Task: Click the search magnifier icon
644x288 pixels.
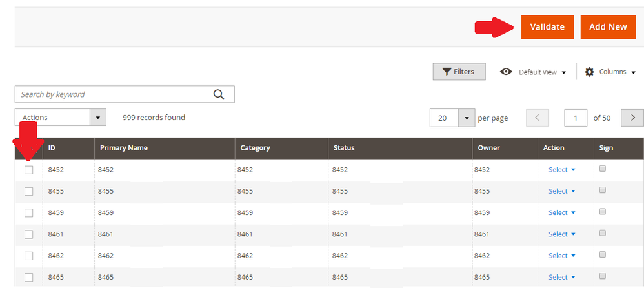Action: pyautogui.click(x=219, y=94)
